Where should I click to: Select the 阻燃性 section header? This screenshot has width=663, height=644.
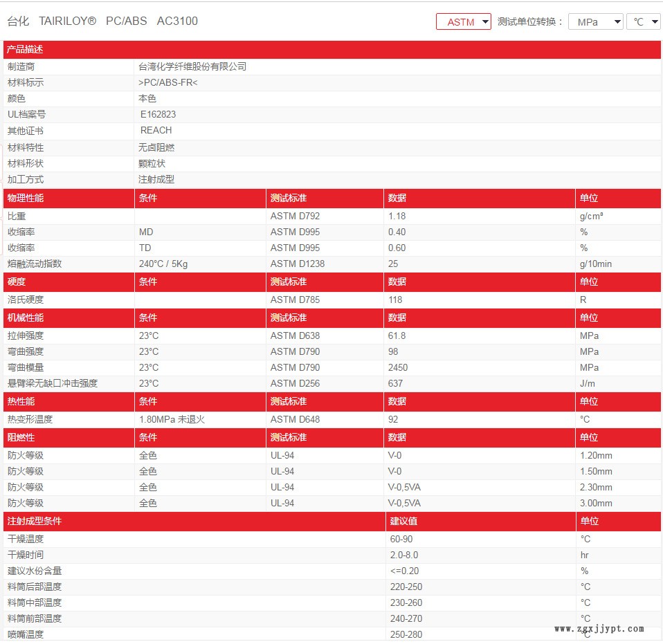[21, 438]
